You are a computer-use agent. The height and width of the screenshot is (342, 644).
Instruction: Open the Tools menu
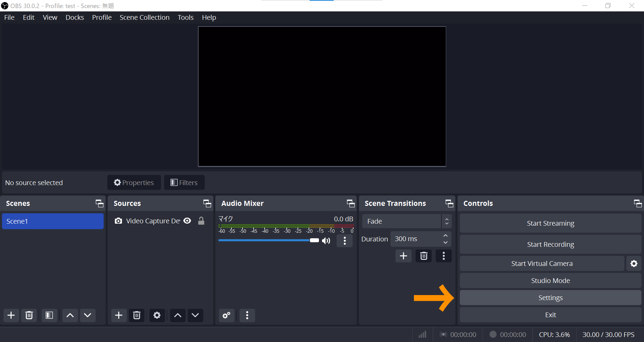point(185,17)
